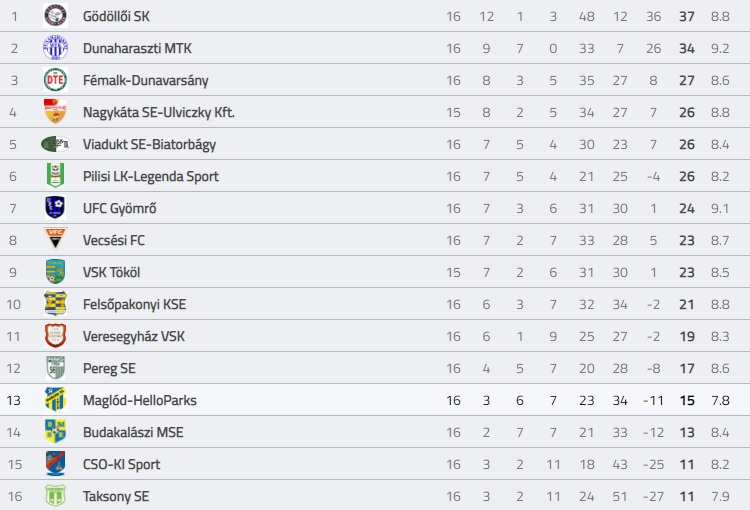Click Gödöllői SK's 37 points value
This screenshot has height=510, width=750.
[687, 16]
